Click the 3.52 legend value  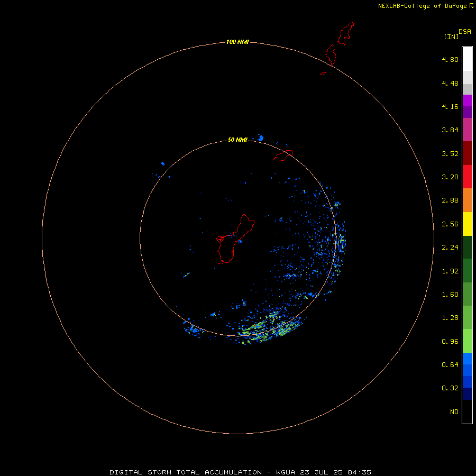450,153
